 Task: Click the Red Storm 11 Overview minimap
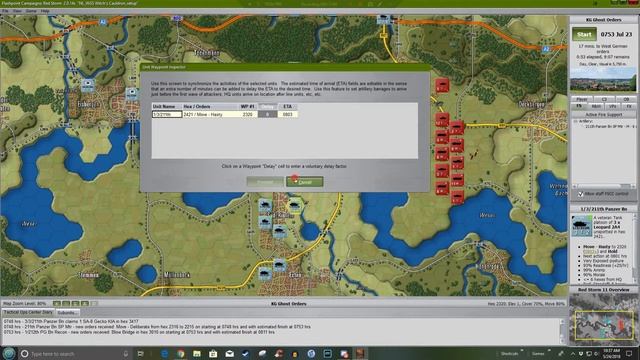click(x=603, y=320)
